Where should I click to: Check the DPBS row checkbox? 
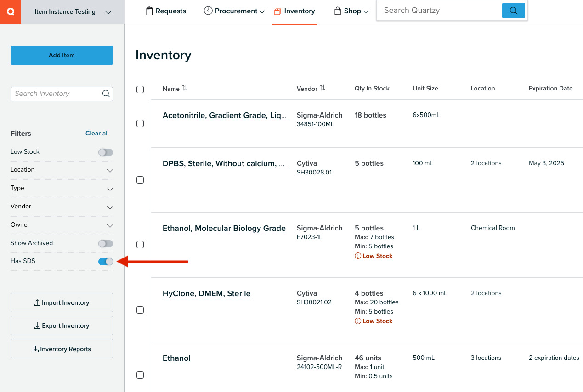[140, 180]
